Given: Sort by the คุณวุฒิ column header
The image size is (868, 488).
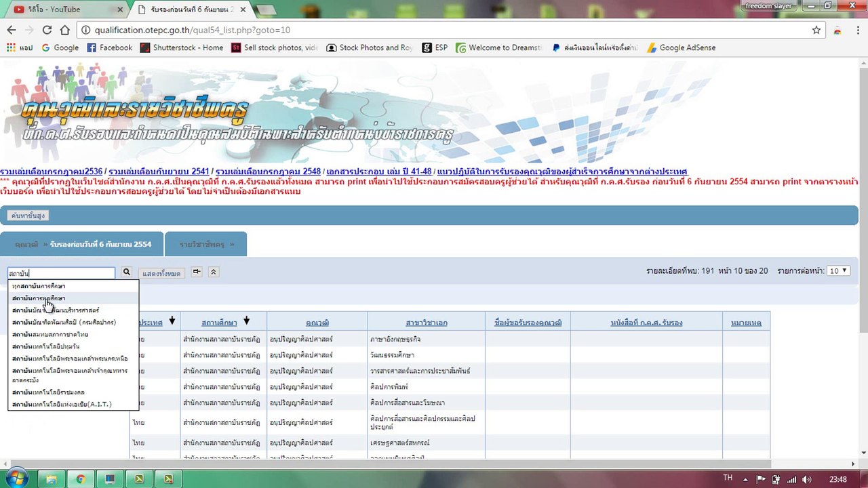Looking at the screenshot, I should pos(317,323).
